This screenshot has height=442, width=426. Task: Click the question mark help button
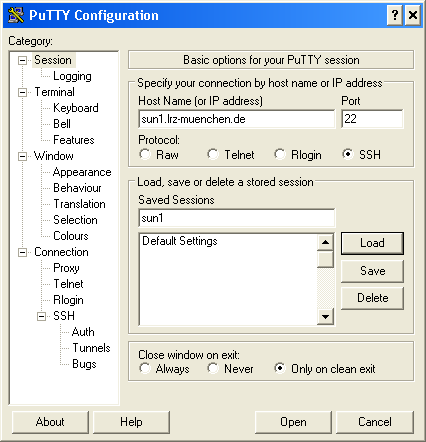[395, 15]
